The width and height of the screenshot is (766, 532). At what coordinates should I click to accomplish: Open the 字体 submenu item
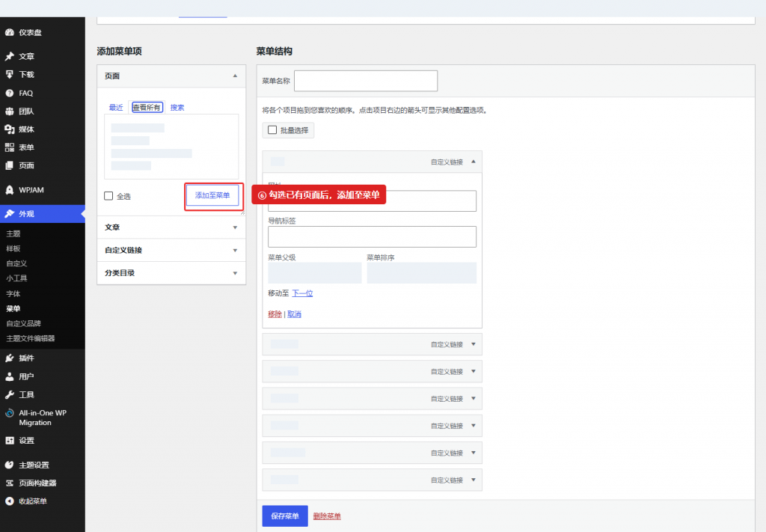pyautogui.click(x=13, y=293)
